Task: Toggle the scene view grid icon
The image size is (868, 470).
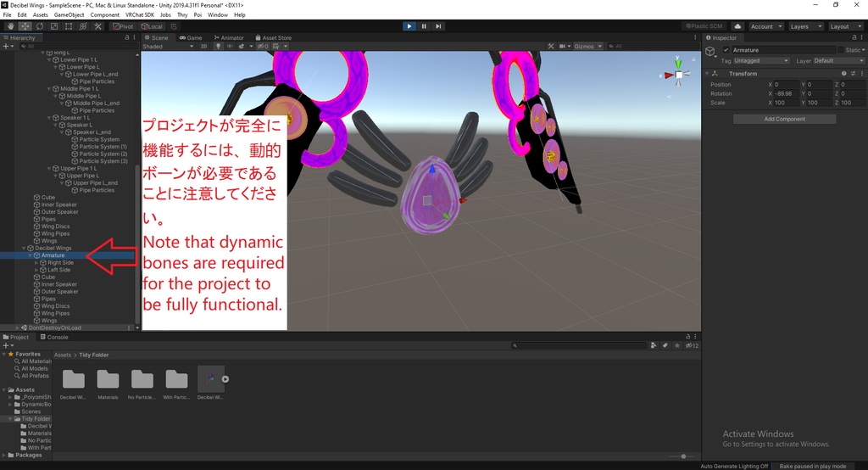Action: click(x=275, y=47)
